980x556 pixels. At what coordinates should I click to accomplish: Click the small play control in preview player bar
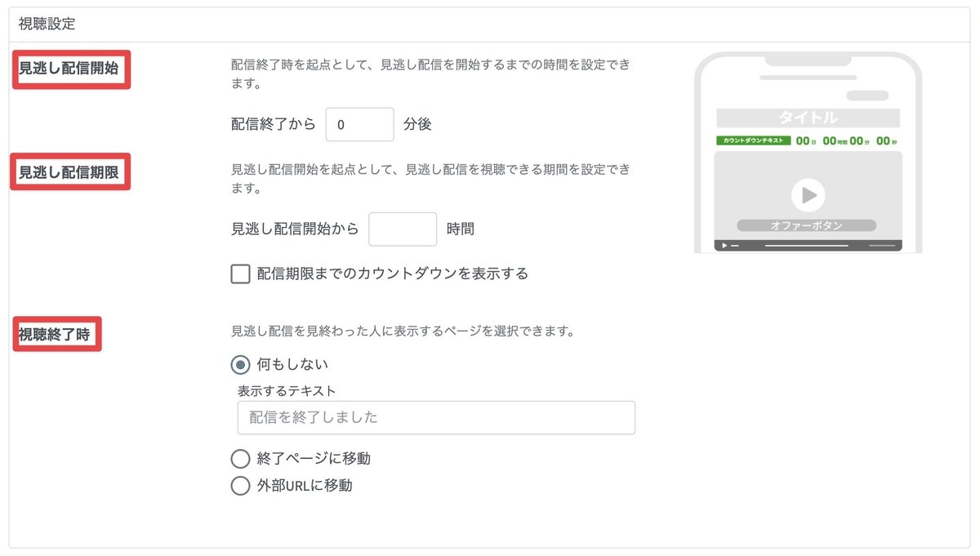724,246
